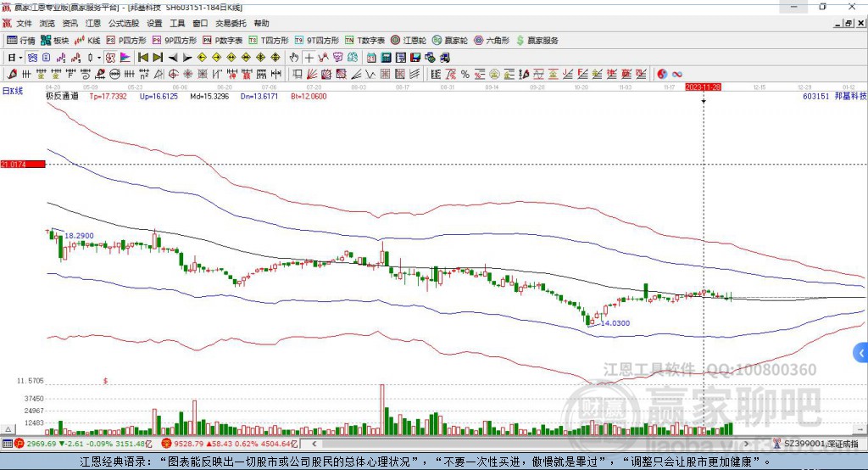Open the 设置 menu
868x470 pixels.
154,23
